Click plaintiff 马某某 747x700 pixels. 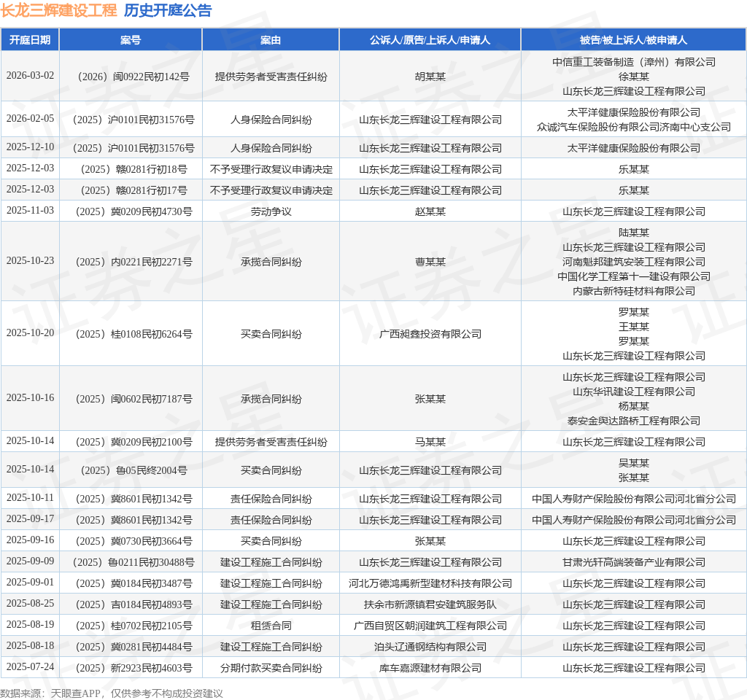(x=430, y=442)
